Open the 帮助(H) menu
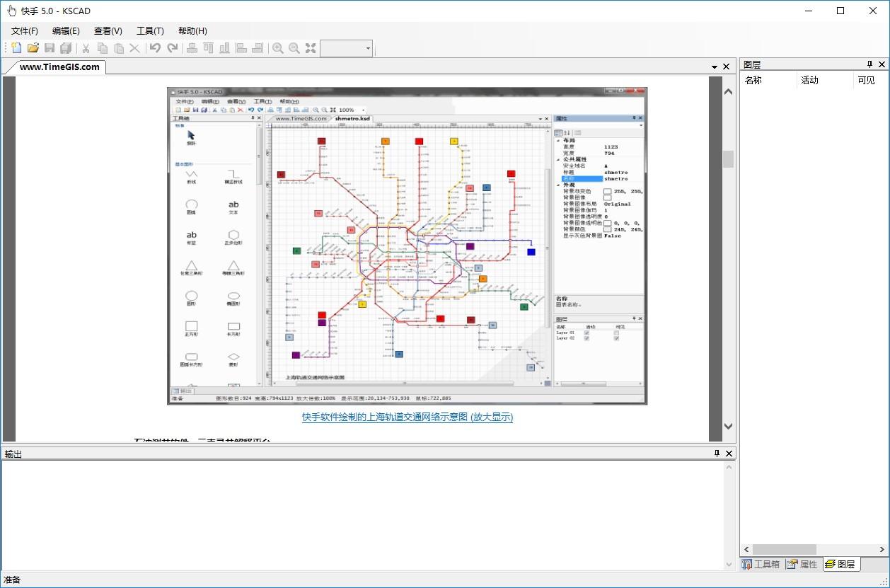890x588 pixels. pyautogui.click(x=192, y=30)
